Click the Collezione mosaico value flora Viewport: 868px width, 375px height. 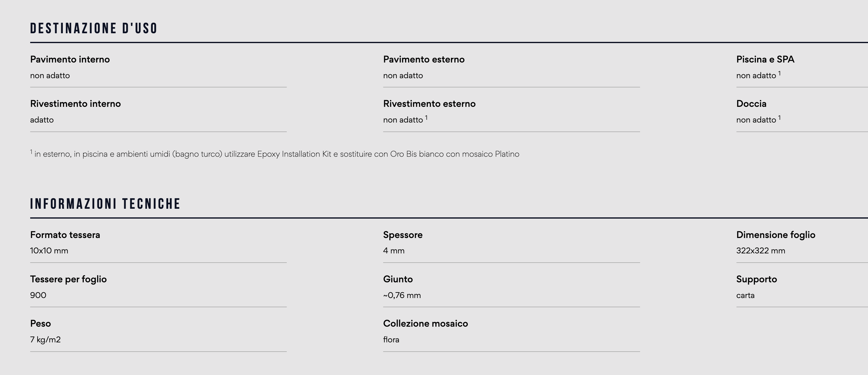(391, 340)
